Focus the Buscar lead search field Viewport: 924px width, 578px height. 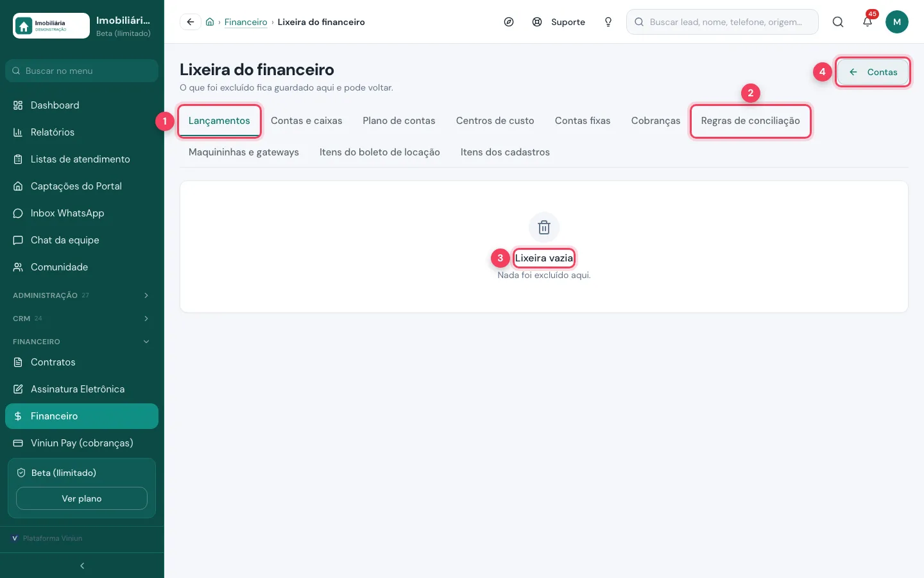click(x=723, y=22)
